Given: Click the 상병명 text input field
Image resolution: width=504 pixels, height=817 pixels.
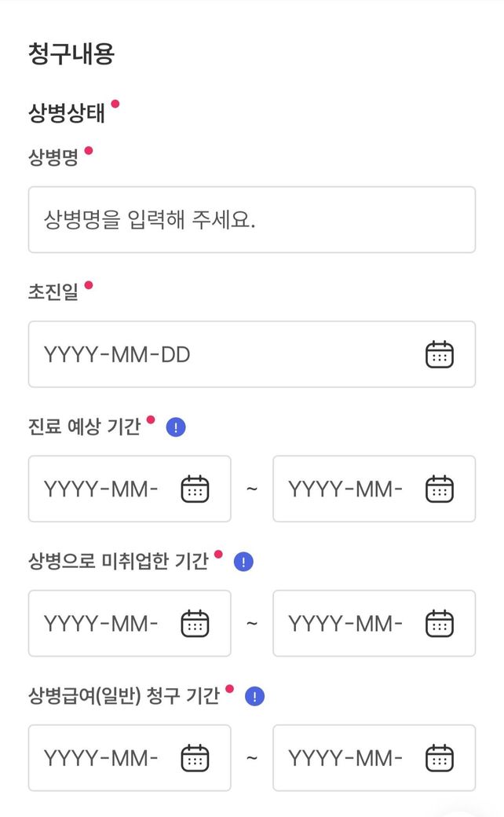Looking at the screenshot, I should pos(251,220).
